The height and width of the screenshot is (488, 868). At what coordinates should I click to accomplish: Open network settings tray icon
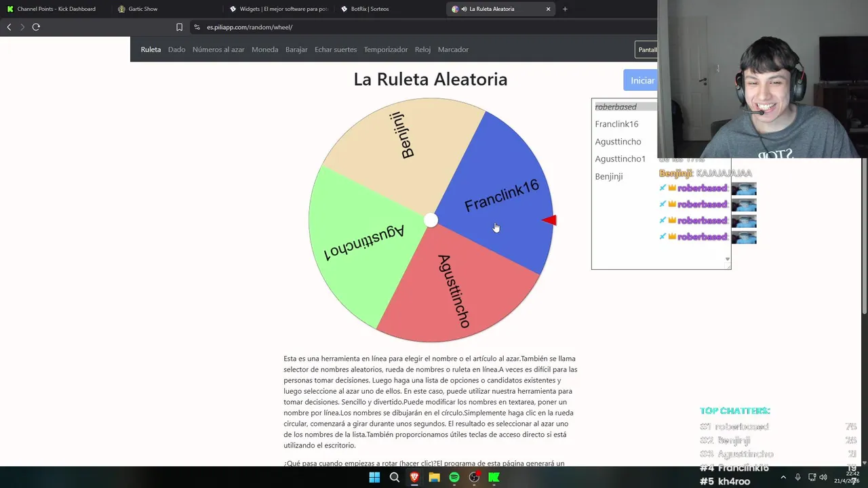coord(812,477)
